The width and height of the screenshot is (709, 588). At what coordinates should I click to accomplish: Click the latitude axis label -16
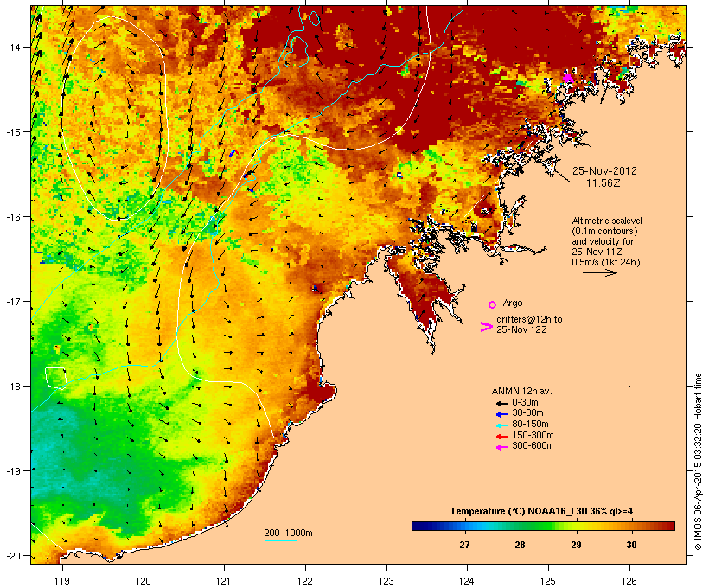click(x=13, y=217)
